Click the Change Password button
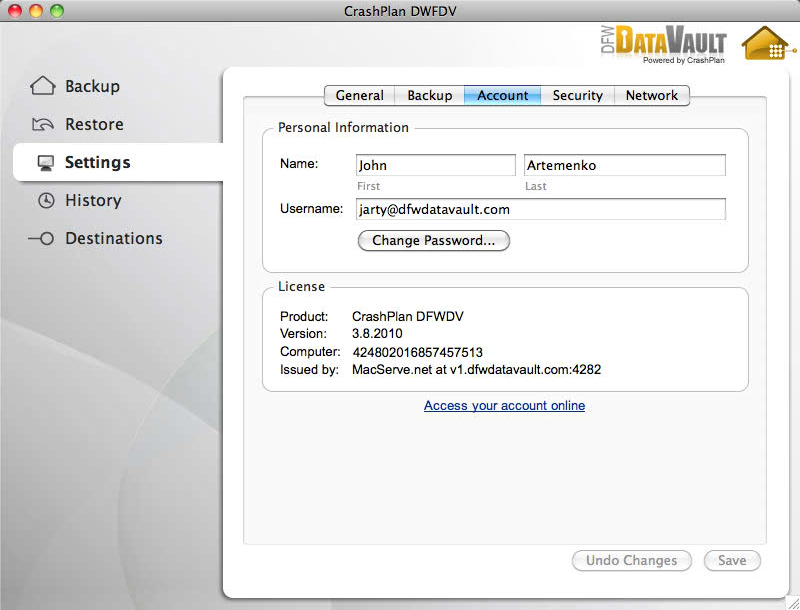The image size is (800, 610). 434,240
